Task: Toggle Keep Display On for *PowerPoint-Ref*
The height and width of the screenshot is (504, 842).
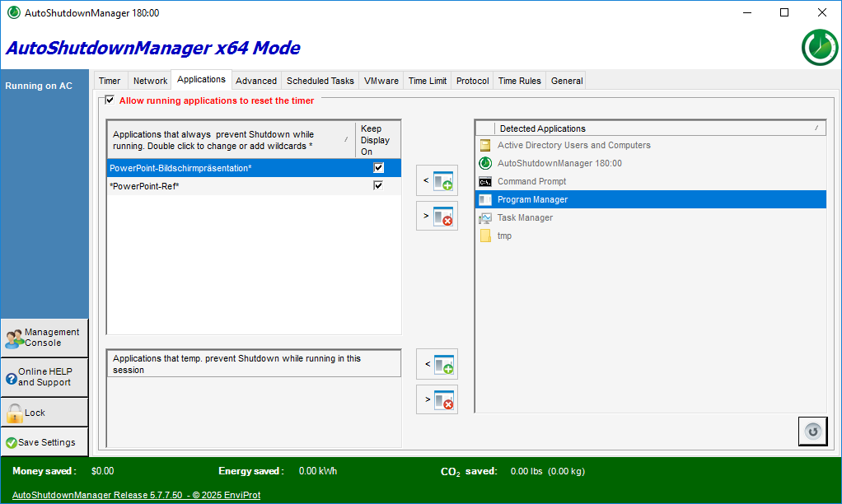Action: coord(378,186)
